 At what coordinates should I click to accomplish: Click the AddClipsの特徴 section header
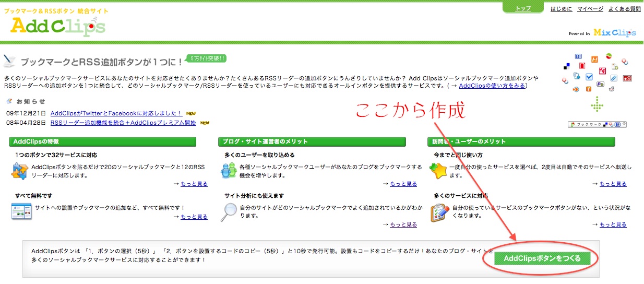tap(102, 141)
